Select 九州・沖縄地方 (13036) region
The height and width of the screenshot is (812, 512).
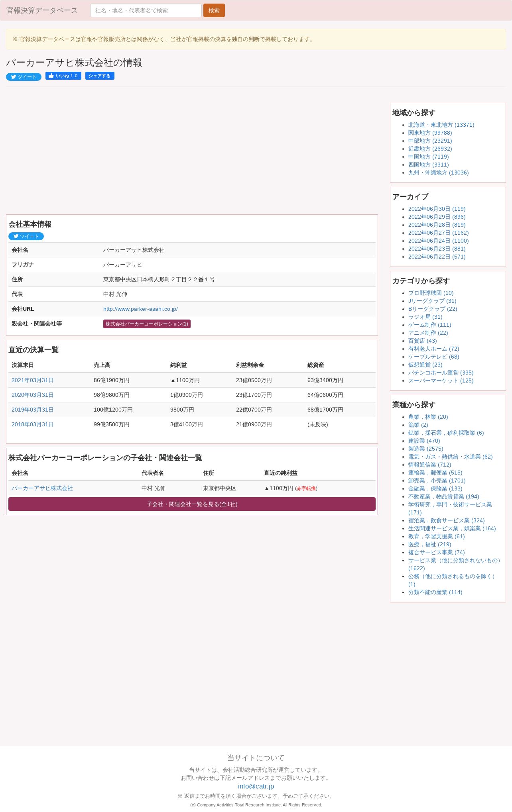pyautogui.click(x=438, y=173)
